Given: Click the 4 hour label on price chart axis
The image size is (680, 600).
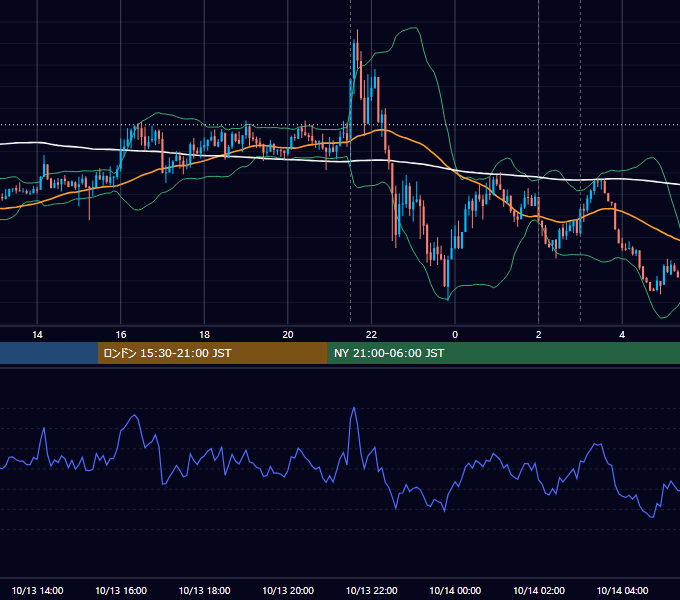Looking at the screenshot, I should click(x=622, y=335).
